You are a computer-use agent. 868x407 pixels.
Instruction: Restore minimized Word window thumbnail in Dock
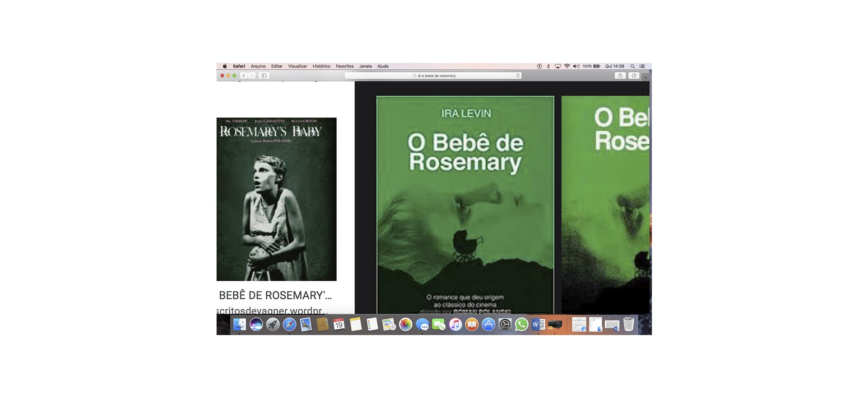coord(612,325)
